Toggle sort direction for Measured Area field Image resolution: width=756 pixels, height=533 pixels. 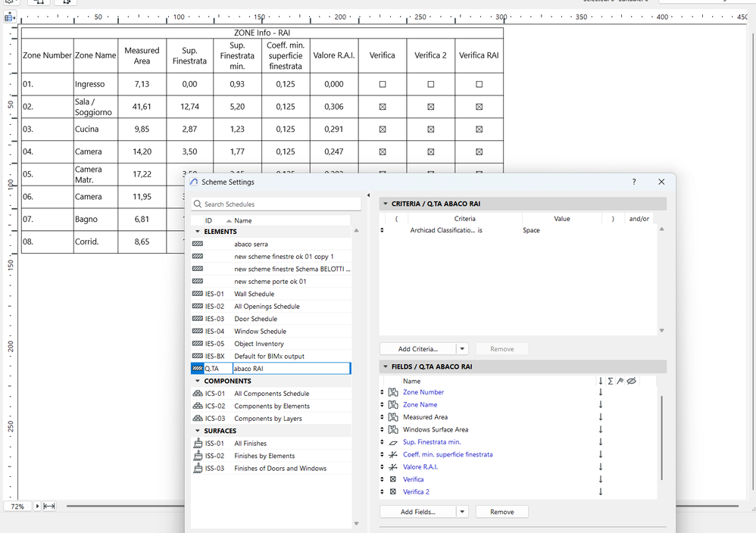click(601, 417)
